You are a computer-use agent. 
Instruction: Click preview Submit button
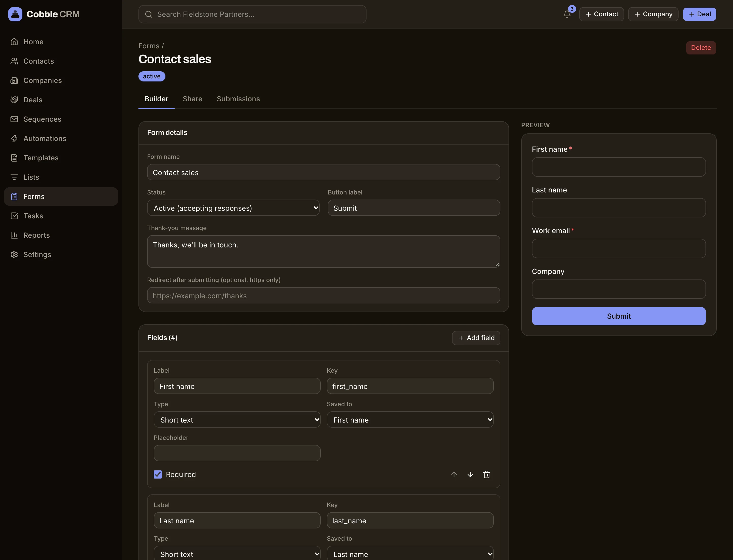(619, 316)
